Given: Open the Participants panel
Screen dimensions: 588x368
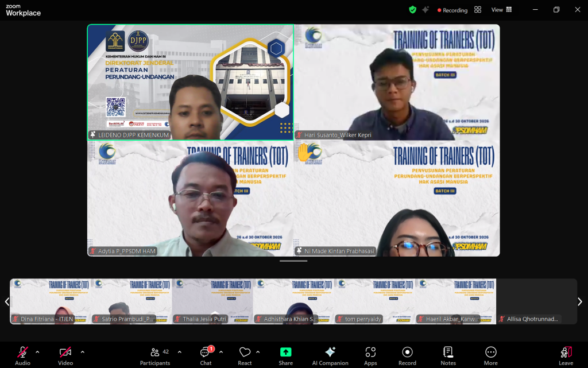Looking at the screenshot, I should [155, 355].
